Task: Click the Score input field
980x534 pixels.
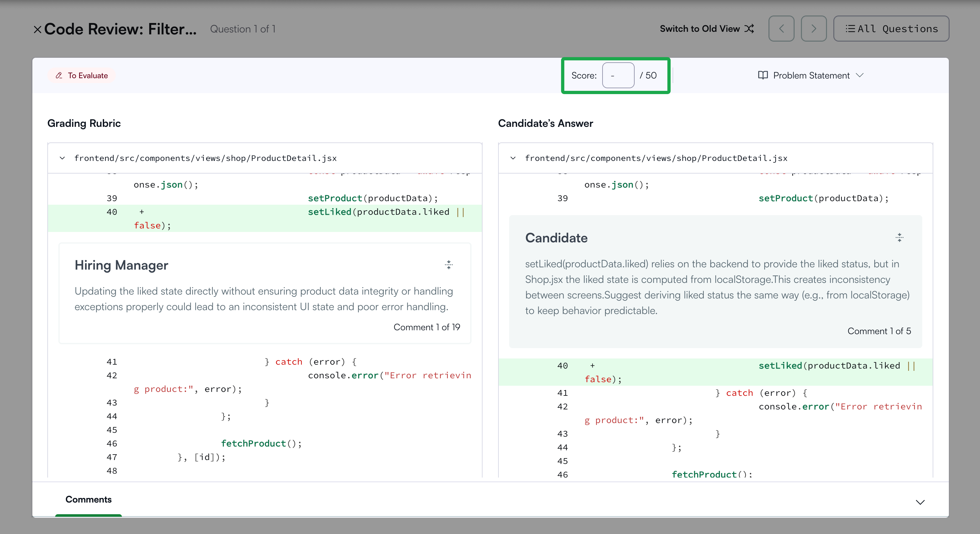Action: click(618, 75)
